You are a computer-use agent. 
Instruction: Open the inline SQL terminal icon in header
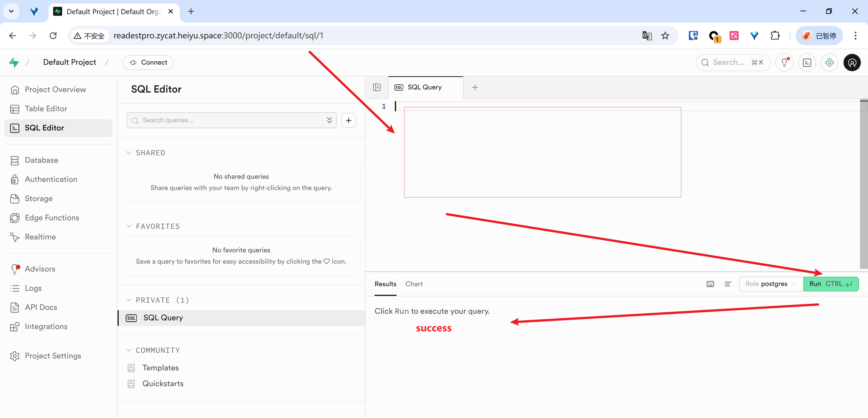tap(807, 63)
